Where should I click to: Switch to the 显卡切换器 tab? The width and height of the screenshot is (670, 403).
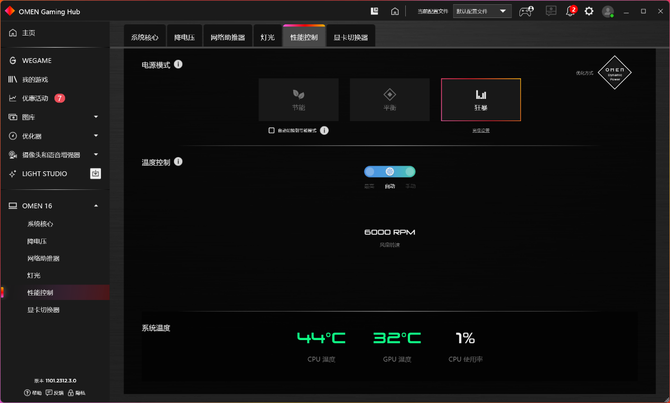point(351,37)
